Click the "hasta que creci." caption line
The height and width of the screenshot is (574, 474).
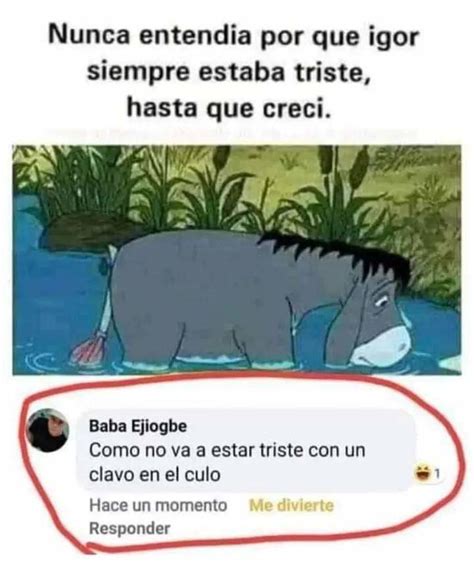[x=228, y=108]
